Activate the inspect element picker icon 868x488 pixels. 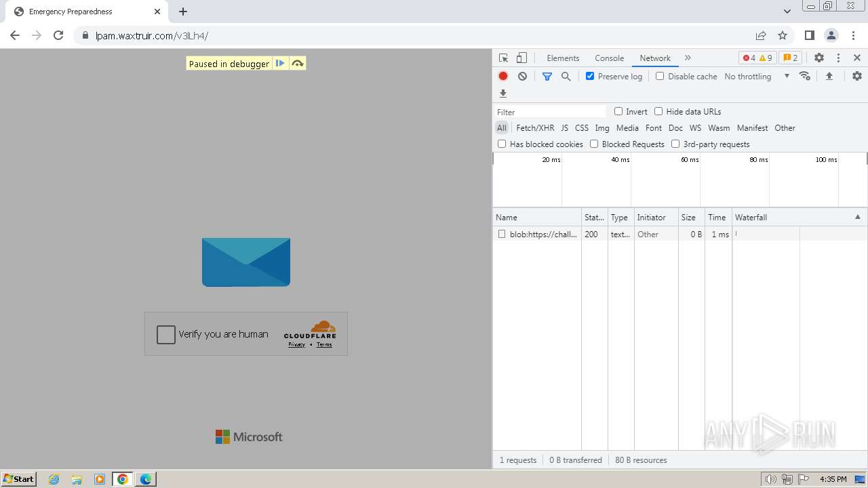click(x=503, y=58)
